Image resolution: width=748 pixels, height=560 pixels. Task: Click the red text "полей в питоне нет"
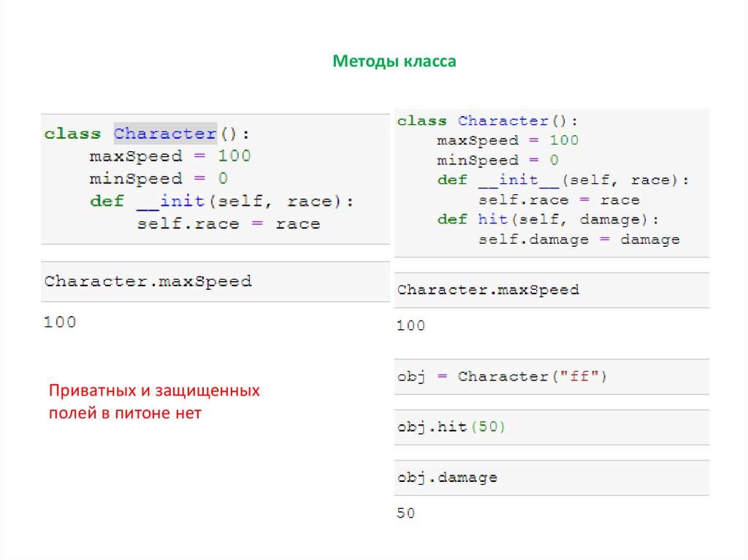(124, 413)
